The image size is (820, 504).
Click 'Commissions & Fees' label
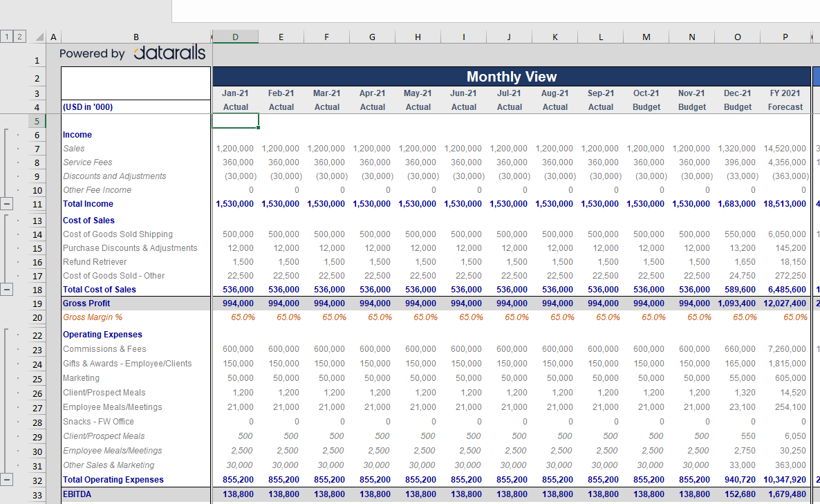click(104, 348)
